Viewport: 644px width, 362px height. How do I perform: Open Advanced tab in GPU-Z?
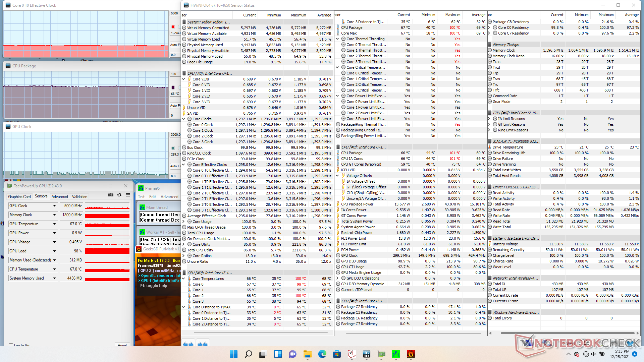point(60,197)
